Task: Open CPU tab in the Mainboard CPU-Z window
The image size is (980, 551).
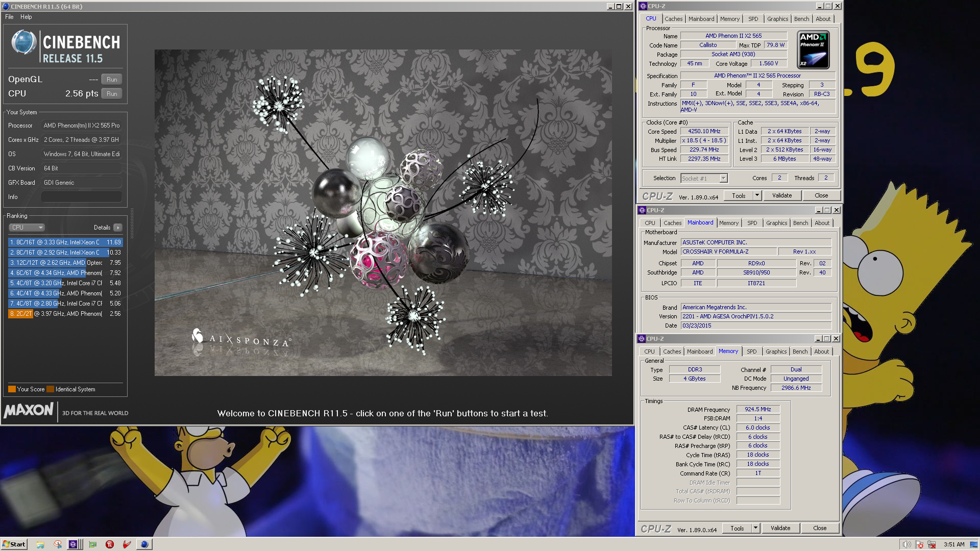Action: click(650, 223)
